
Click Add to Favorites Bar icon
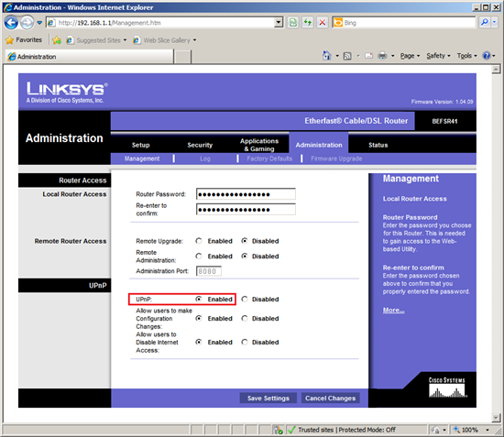click(57, 39)
